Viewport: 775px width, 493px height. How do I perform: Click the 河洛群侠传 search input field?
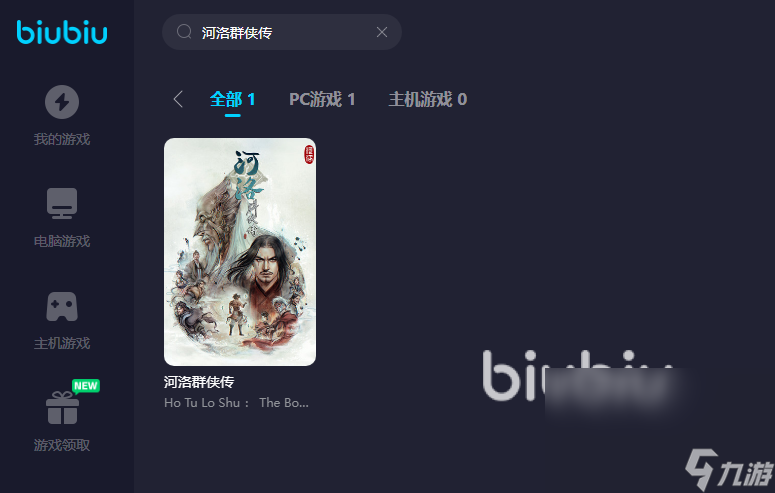point(282,32)
